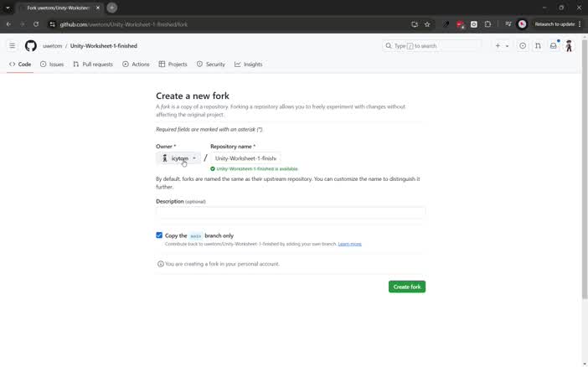
Task: Click the 'Create a new fork' heading
Action: [x=193, y=96]
